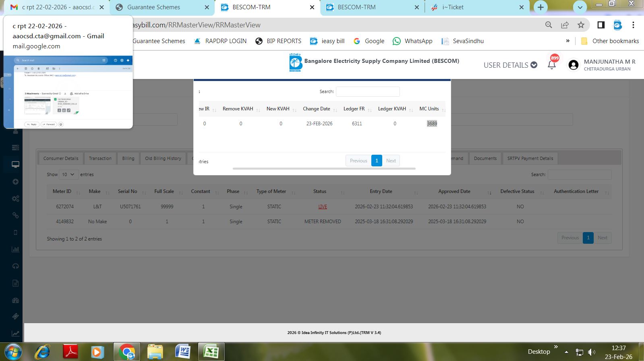The width and height of the screenshot is (644, 361).
Task: Click Previous in the meter table pagination
Action: point(570,238)
